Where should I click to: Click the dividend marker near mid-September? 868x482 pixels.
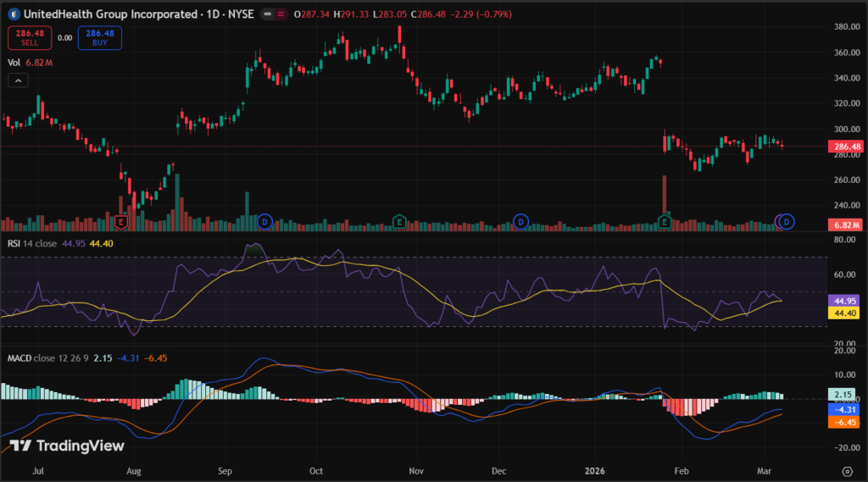pos(264,222)
